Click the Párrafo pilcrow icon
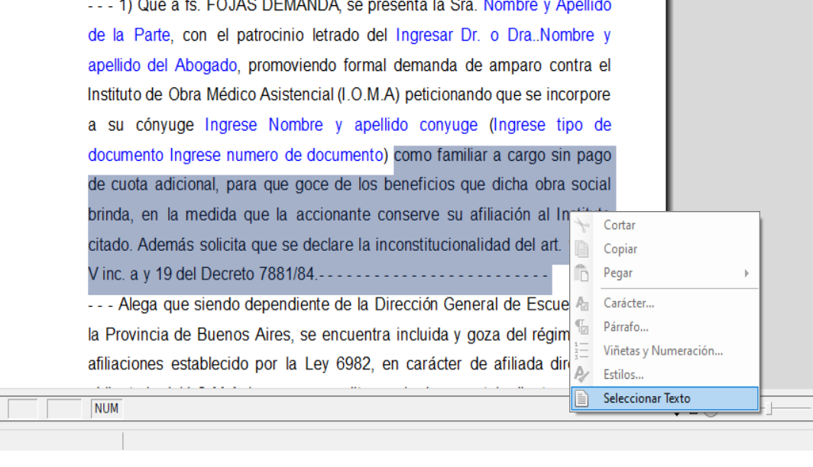 coord(582,327)
